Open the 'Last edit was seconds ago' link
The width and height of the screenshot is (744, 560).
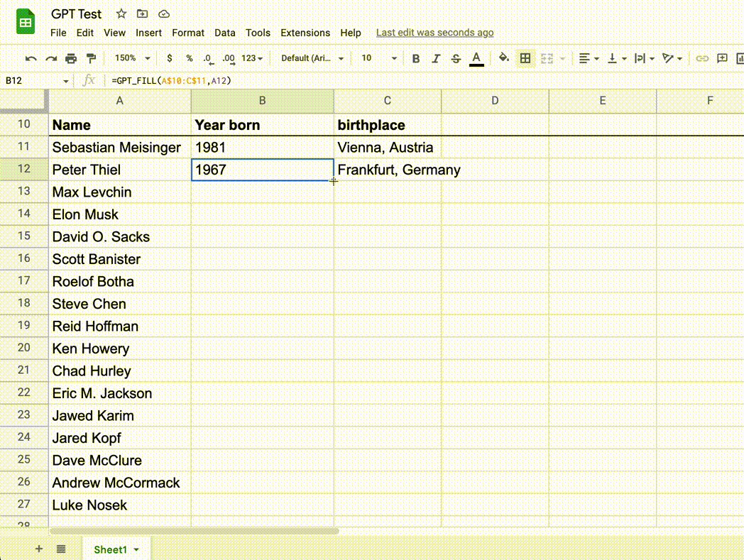[434, 33]
